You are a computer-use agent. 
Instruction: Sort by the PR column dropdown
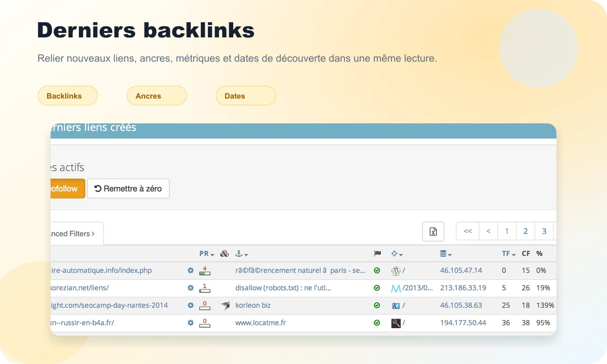coord(207,254)
